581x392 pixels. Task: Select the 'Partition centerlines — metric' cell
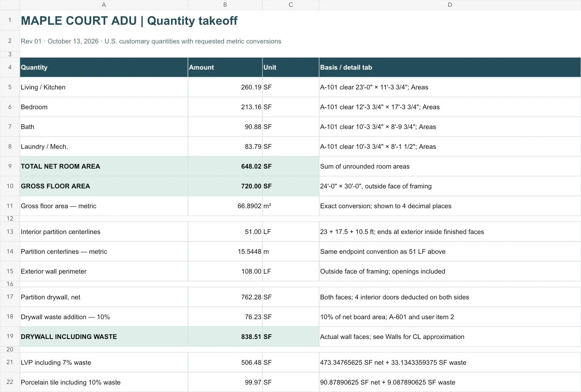tap(104, 252)
